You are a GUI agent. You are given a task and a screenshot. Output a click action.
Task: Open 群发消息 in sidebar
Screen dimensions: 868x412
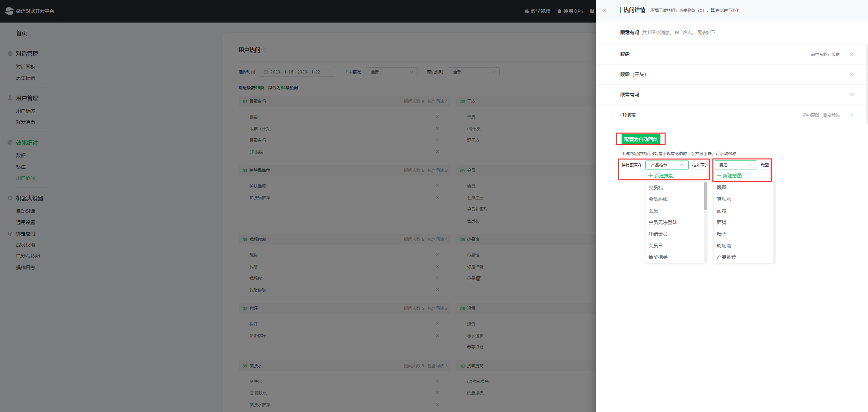(26, 122)
